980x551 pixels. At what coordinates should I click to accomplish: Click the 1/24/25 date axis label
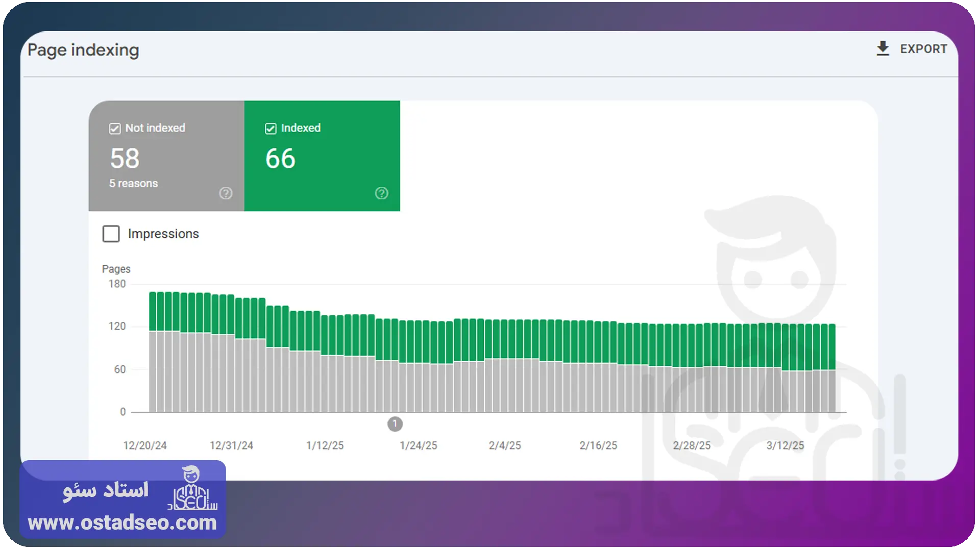point(419,445)
